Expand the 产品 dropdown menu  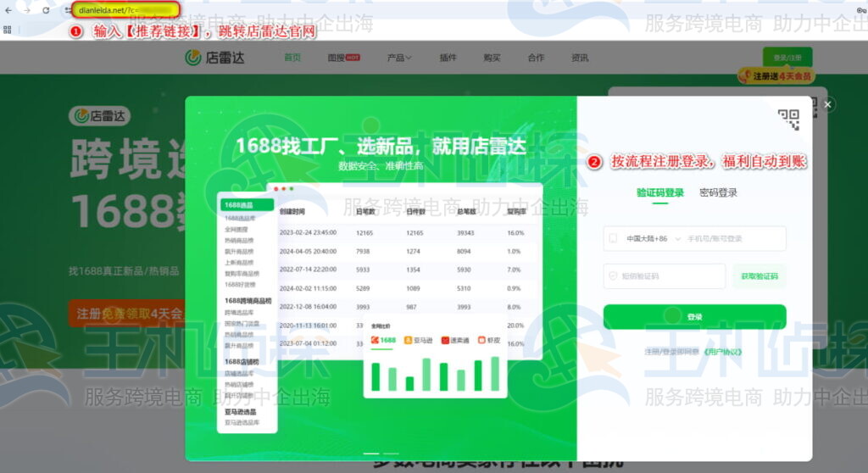pos(399,58)
